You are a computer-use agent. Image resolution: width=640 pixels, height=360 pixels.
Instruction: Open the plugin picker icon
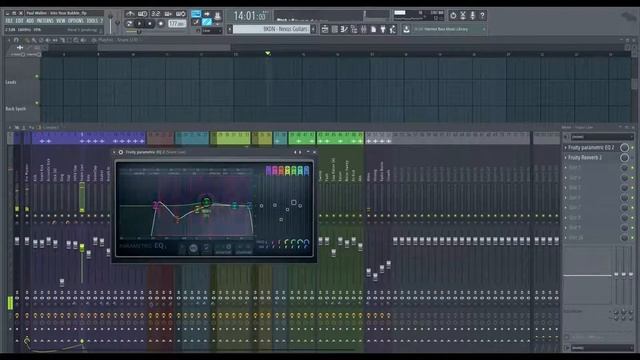tap(383, 29)
